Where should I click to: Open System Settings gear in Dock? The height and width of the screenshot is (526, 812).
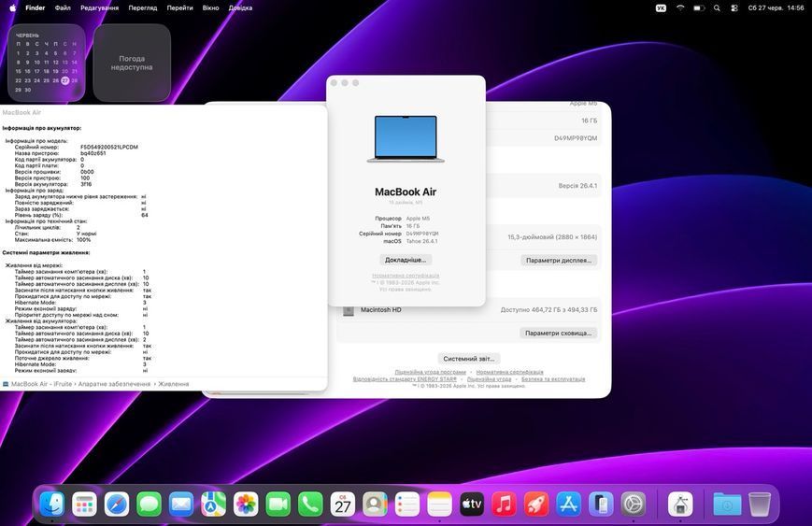[634, 504]
